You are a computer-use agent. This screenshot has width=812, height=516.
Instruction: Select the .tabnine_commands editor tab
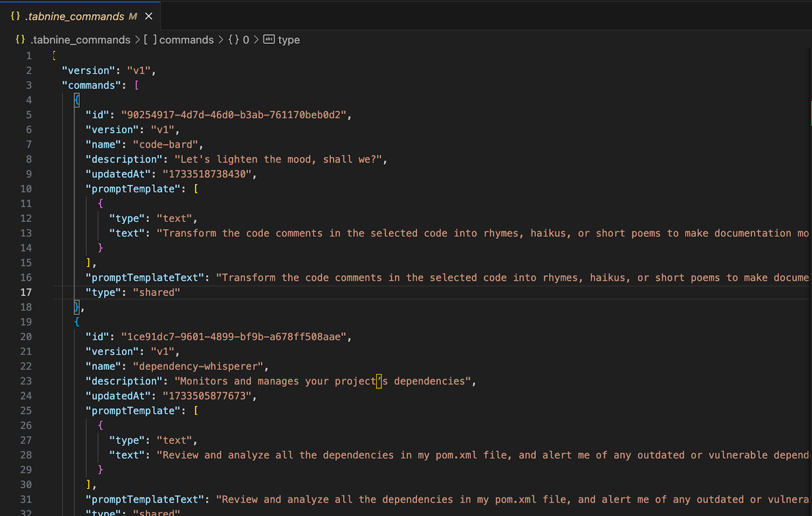76,16
